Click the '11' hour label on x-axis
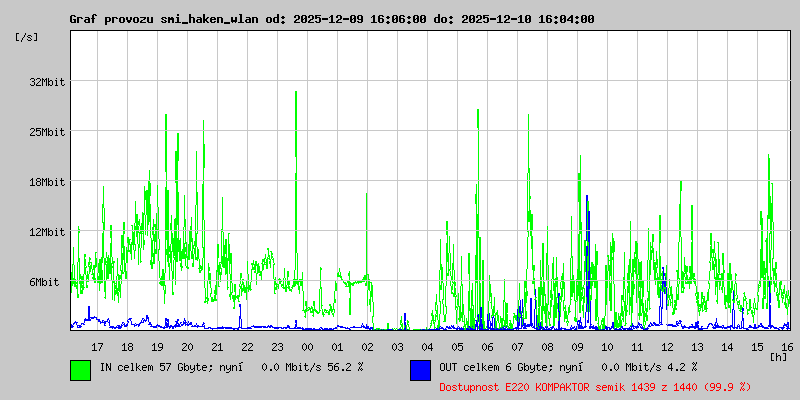 tap(637, 347)
